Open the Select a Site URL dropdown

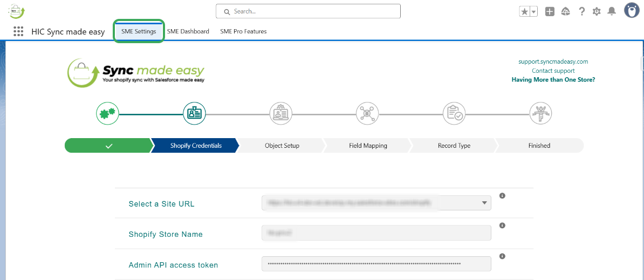[376, 203]
